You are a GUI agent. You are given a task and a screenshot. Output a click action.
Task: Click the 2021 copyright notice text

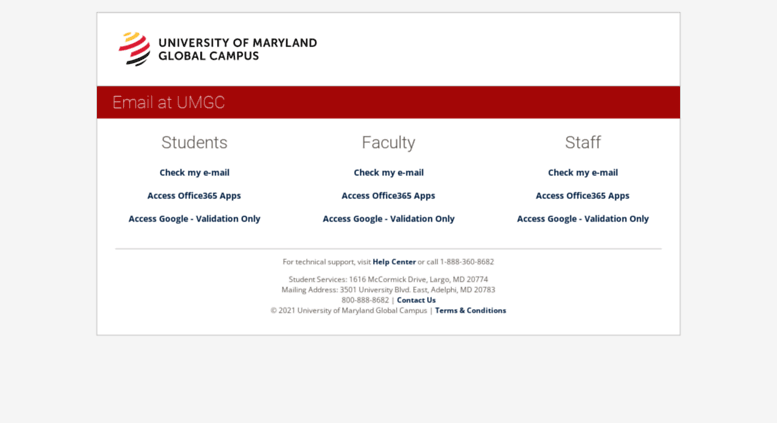(x=349, y=311)
